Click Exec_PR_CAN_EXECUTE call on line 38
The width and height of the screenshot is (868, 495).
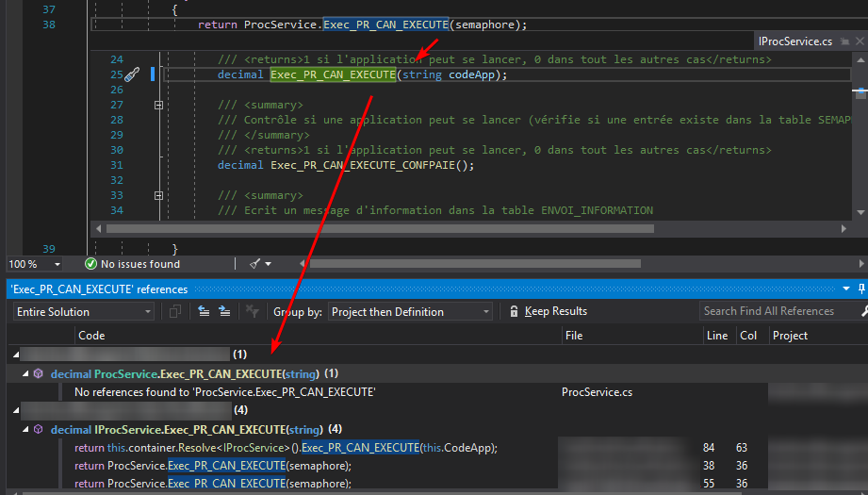click(x=385, y=25)
